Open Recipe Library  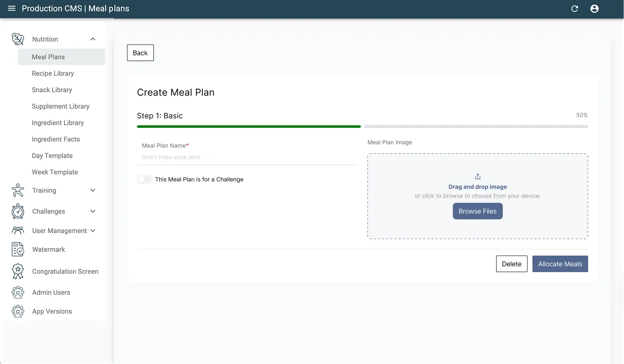[53, 73]
